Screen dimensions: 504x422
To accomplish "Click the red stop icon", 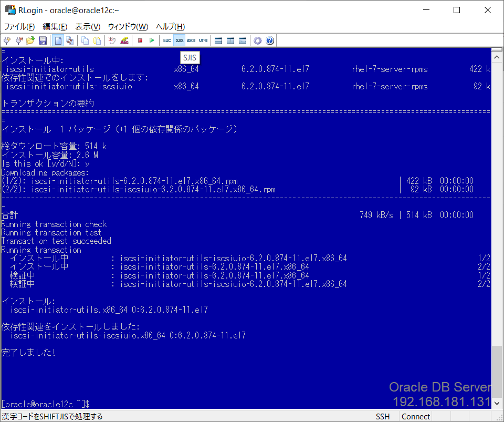I will click(x=141, y=40).
